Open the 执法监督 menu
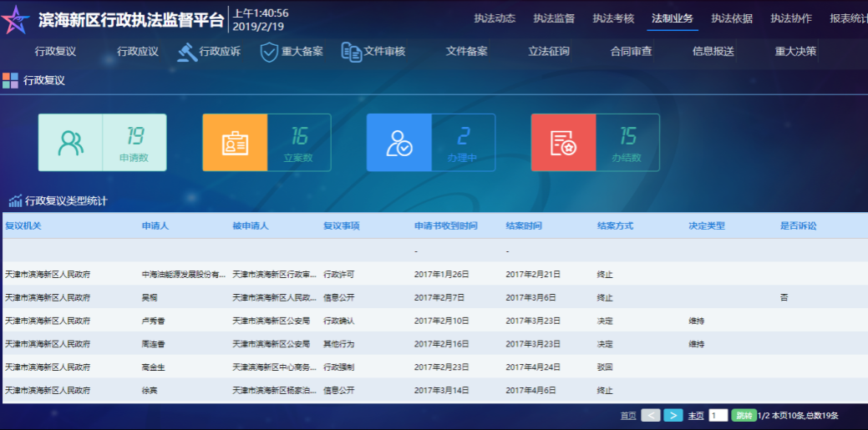 click(554, 18)
